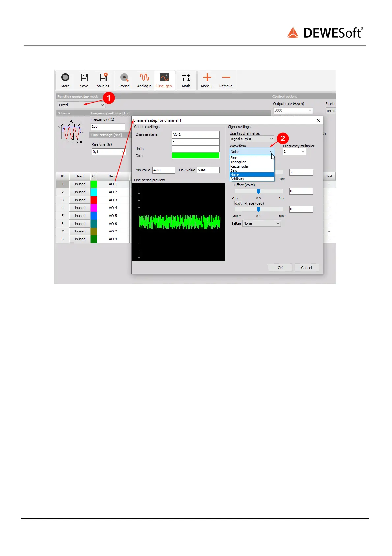
Task: Click the amplitude field showing 2
Action: (301, 172)
